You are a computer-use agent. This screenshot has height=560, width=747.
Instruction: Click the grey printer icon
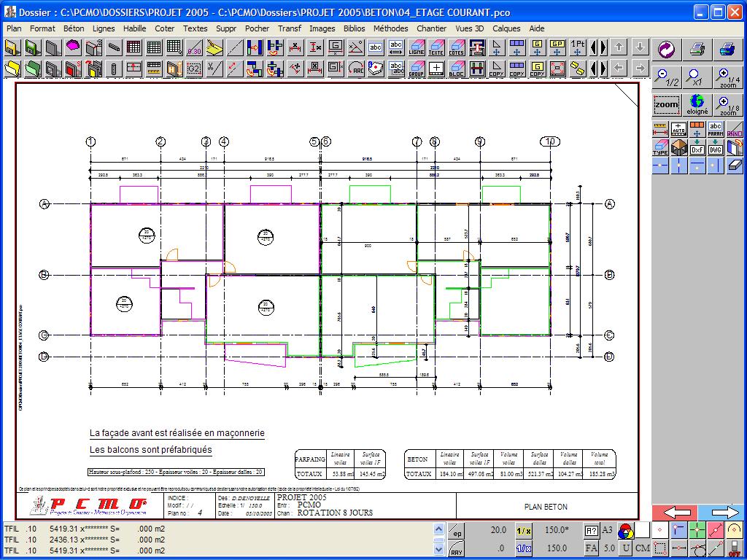coord(697,49)
